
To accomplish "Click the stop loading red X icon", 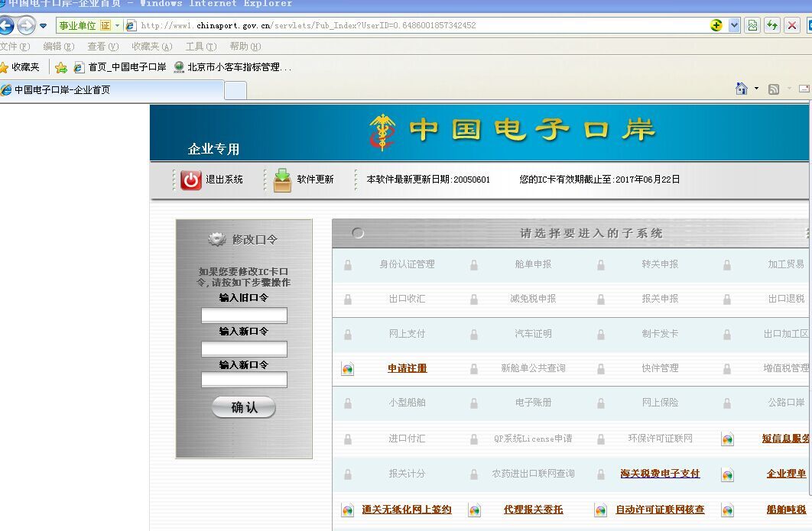I will (791, 25).
